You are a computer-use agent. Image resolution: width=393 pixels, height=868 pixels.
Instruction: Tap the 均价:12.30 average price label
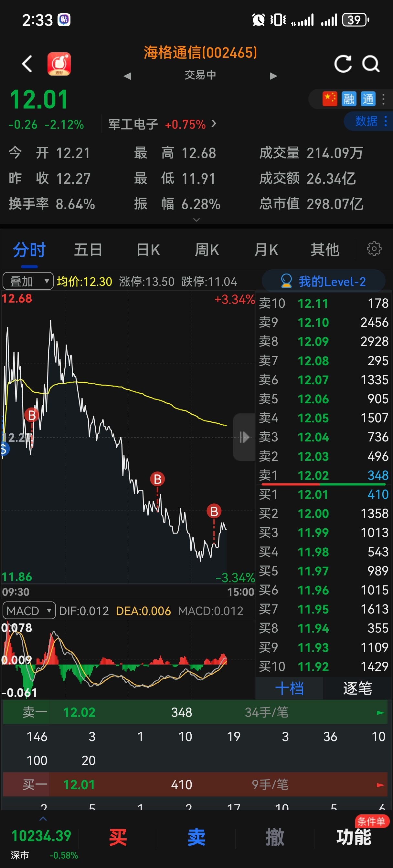[x=84, y=281]
